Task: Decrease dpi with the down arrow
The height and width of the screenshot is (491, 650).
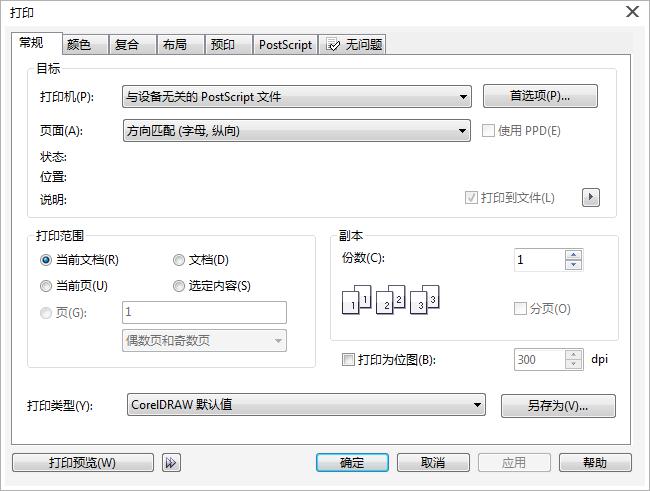Action: coord(574,365)
